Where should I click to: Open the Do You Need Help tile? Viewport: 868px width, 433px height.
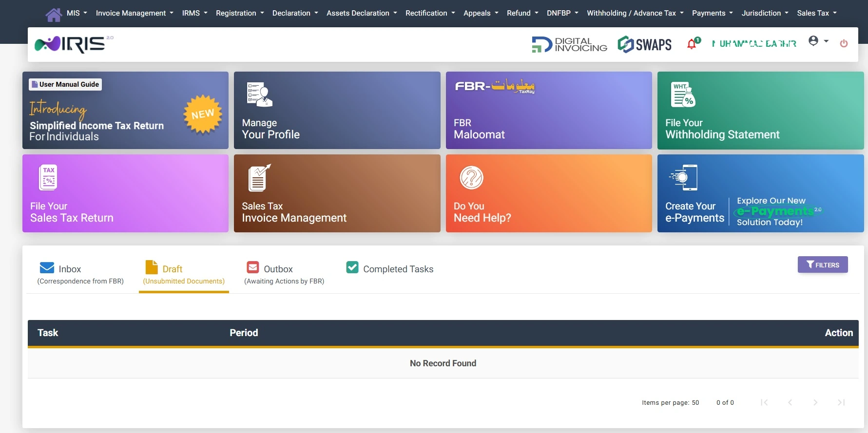tap(549, 193)
